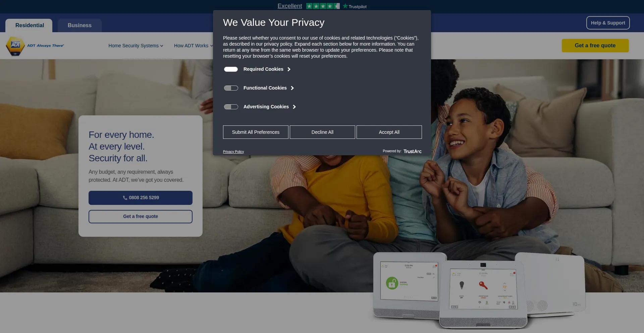644x333 pixels.
Task: Expand the Required Cookies section
Action: 267,69
